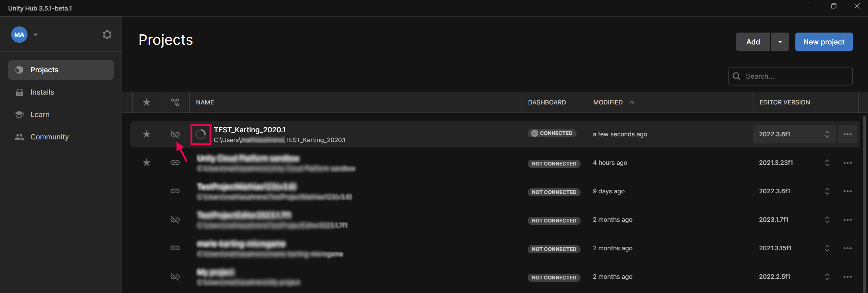The width and height of the screenshot is (868, 293).
Task: Click NOT CONNECTED in the 2021.3.15f1 row
Action: pos(554,249)
